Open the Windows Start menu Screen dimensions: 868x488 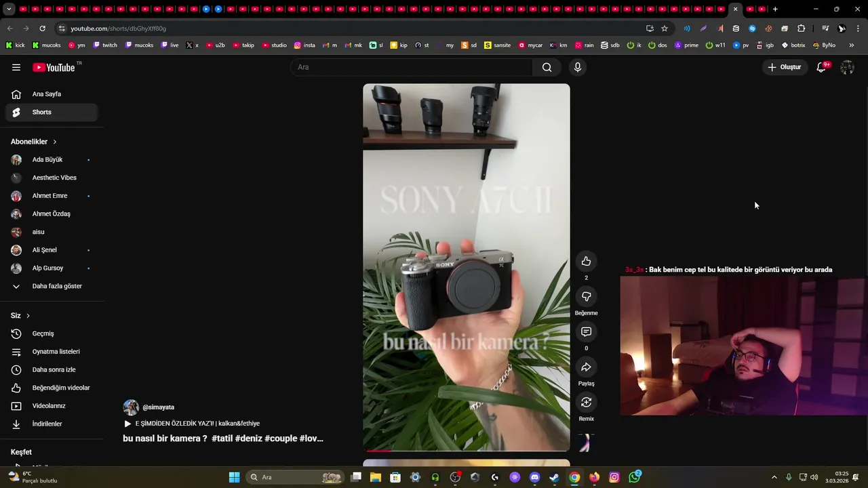pyautogui.click(x=234, y=477)
